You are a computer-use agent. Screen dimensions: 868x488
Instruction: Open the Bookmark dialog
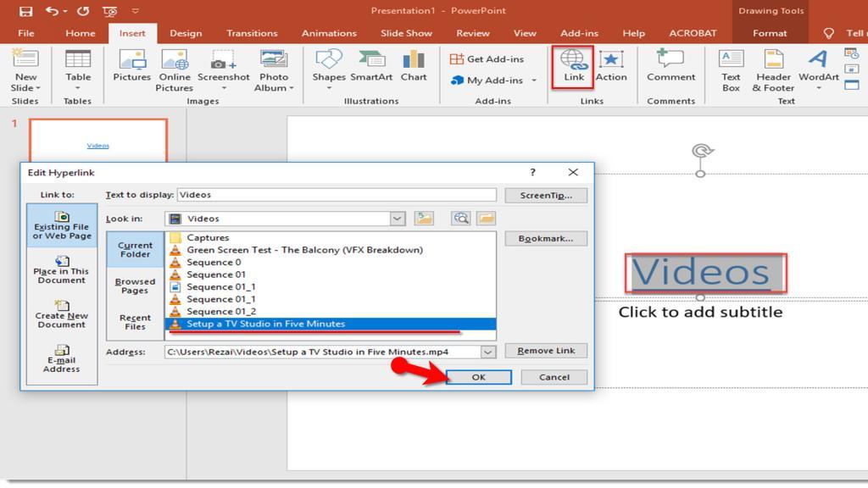[x=545, y=238]
